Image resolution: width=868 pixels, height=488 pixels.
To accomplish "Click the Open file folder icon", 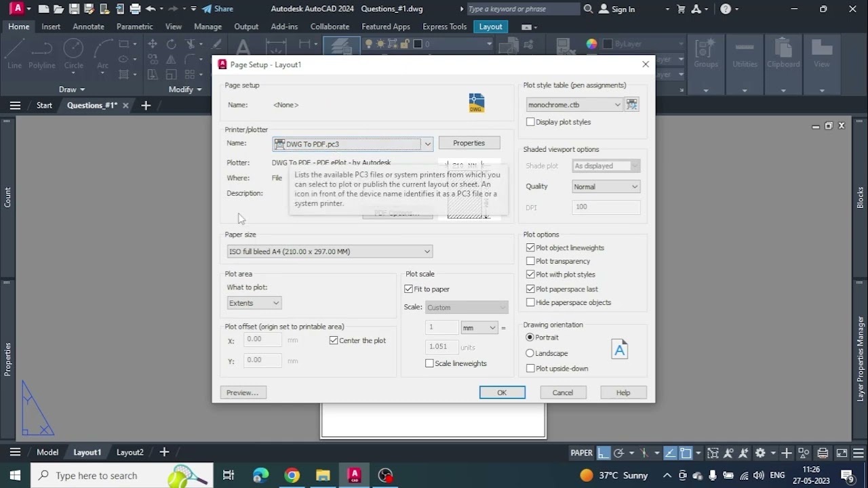I will [x=58, y=9].
